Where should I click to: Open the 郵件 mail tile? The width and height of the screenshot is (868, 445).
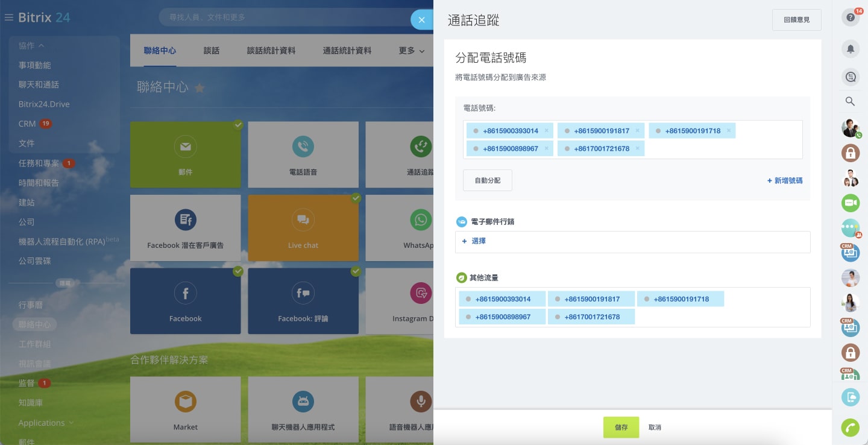(x=186, y=154)
